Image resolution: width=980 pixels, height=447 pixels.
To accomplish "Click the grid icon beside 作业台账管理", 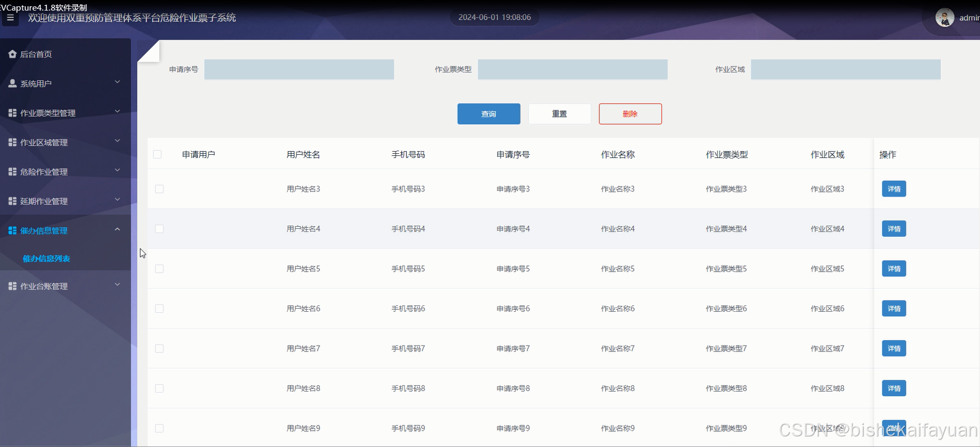I will 13,286.
